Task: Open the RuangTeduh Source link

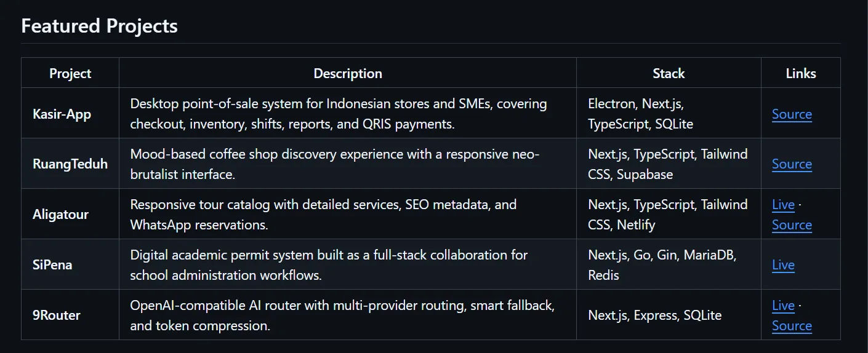Action: click(x=792, y=164)
